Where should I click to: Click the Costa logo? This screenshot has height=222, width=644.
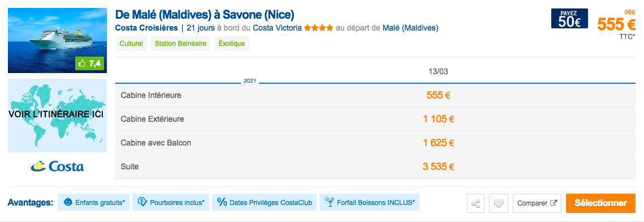click(x=57, y=166)
